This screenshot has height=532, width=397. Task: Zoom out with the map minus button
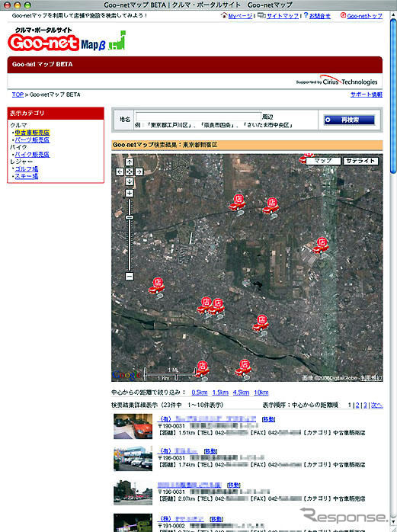(130, 276)
